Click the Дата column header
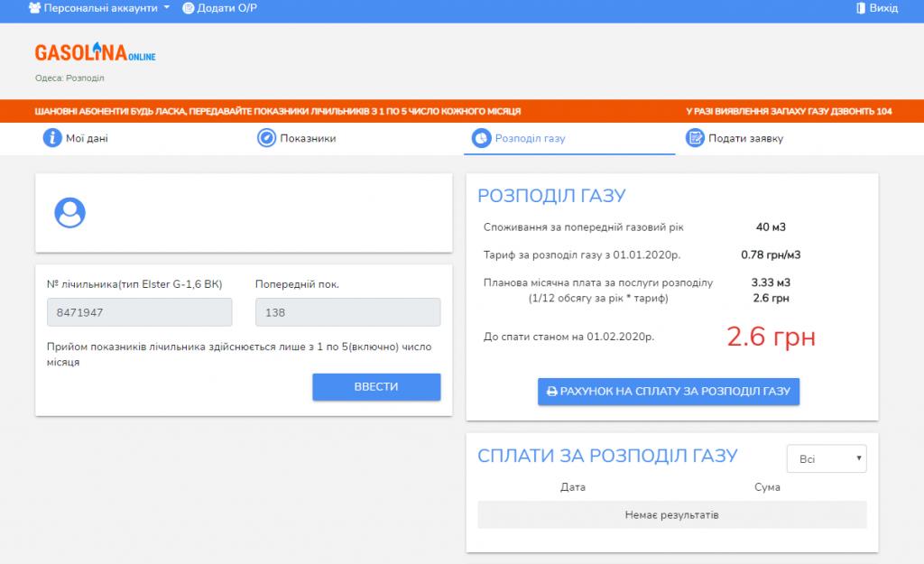 (572, 487)
